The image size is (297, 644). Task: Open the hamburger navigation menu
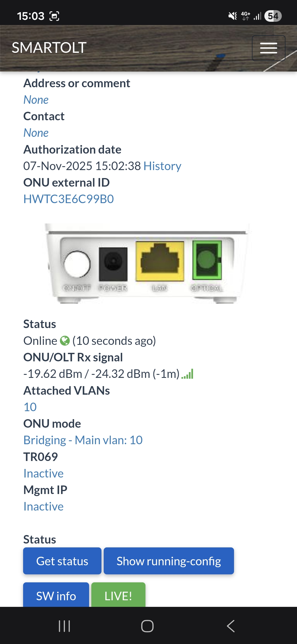(268, 48)
